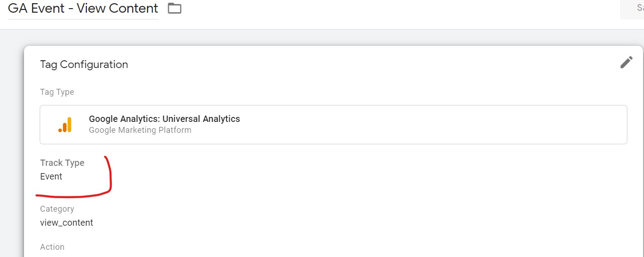
Task: Click the 'Action' field label
Action: point(52,247)
